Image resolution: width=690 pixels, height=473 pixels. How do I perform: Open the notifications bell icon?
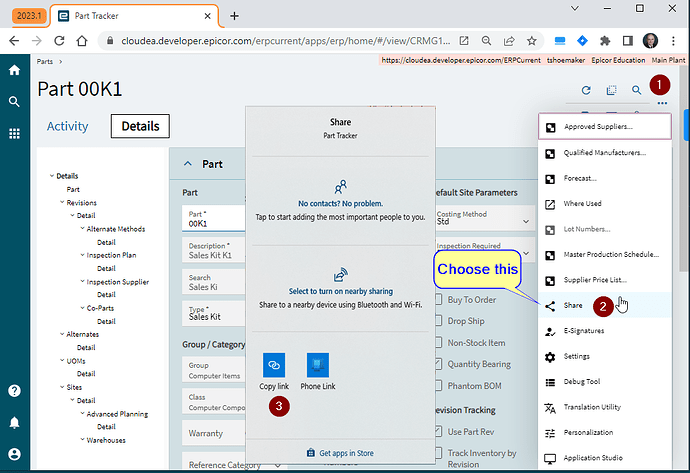pyautogui.click(x=15, y=422)
